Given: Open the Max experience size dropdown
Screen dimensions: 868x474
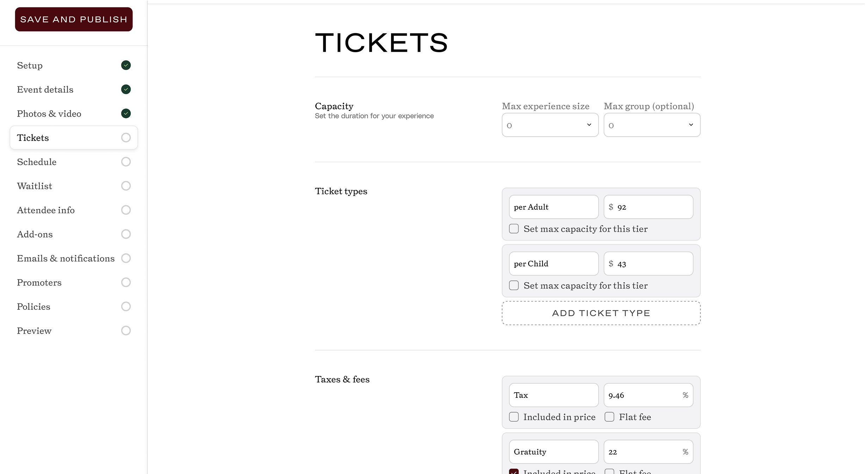Looking at the screenshot, I should click(550, 125).
